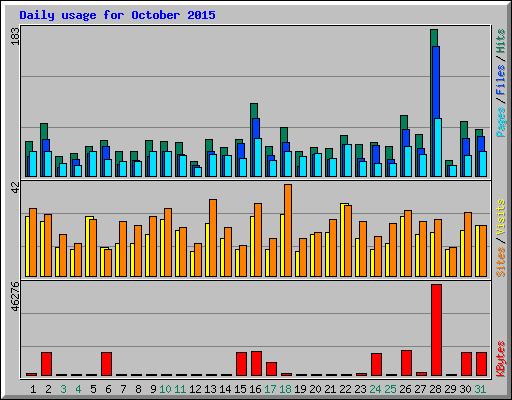Click the green day 4 axis label

click(x=78, y=389)
